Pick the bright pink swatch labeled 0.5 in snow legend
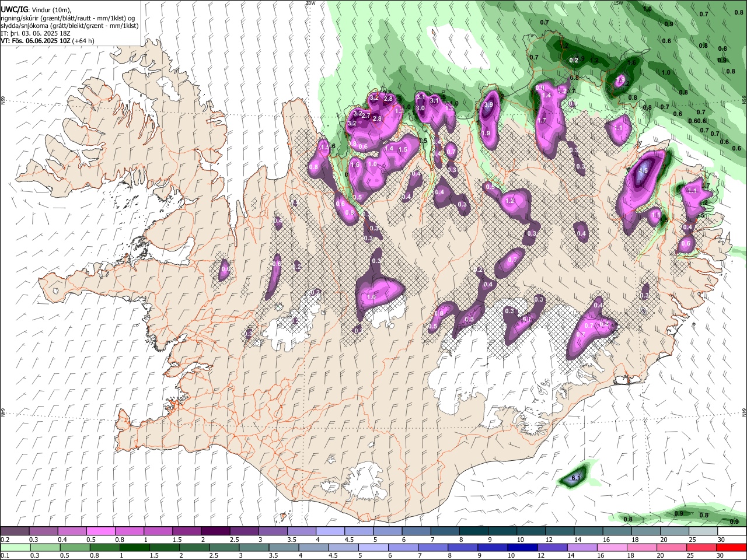The image size is (747, 560). pyautogui.click(x=100, y=531)
